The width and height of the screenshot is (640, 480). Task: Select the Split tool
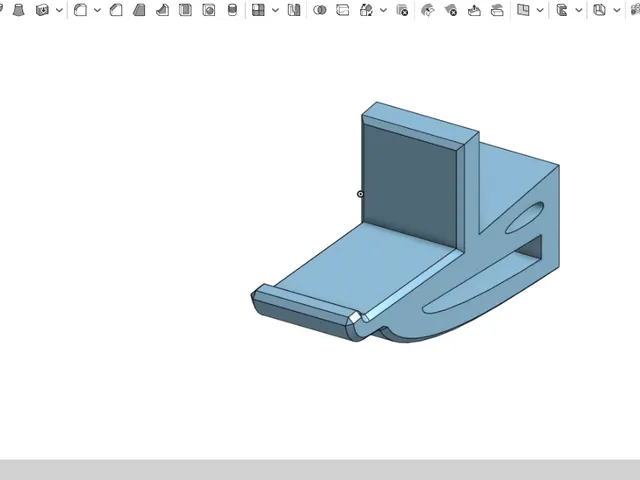pos(342,10)
